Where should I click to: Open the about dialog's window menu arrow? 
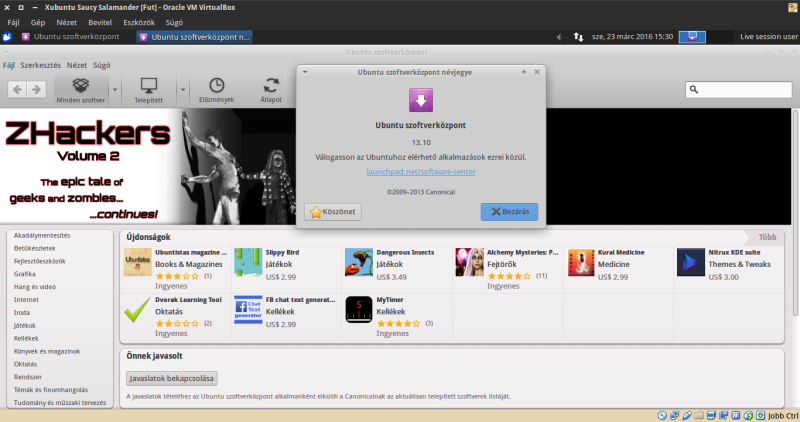click(305, 72)
